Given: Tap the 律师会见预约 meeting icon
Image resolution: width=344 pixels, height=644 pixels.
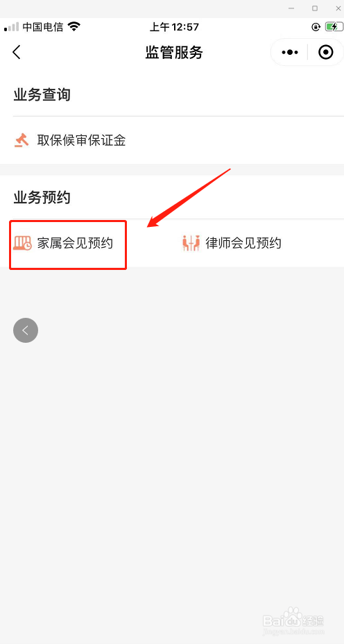Looking at the screenshot, I should point(191,243).
